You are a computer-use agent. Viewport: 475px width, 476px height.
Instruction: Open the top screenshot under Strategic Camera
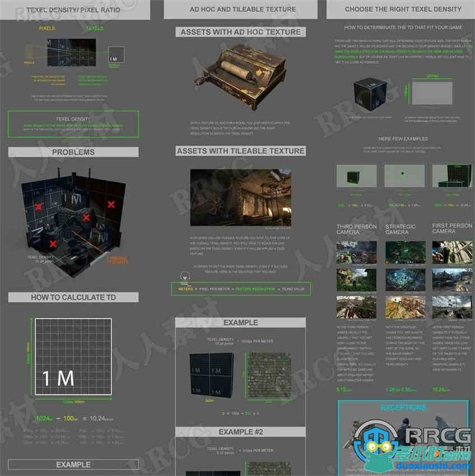pyautogui.click(x=405, y=252)
